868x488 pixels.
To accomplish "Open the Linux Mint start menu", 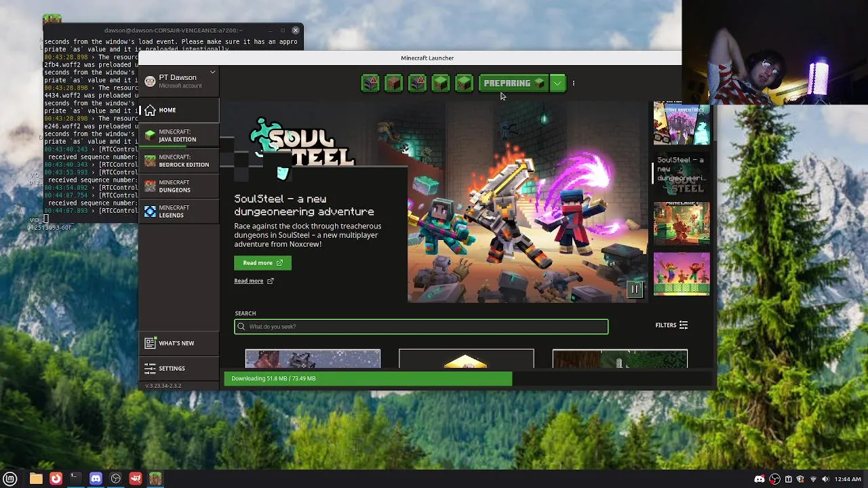I will (10, 479).
